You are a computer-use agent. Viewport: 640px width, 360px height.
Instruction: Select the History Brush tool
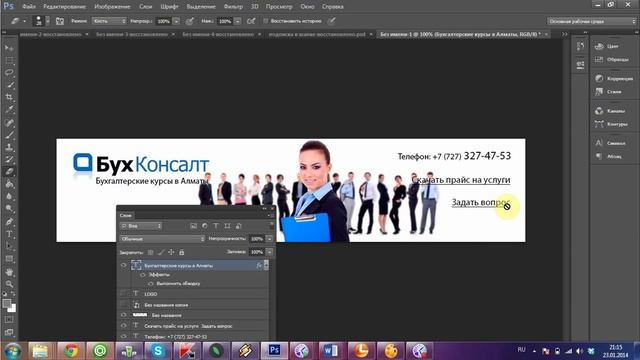tap(9, 160)
